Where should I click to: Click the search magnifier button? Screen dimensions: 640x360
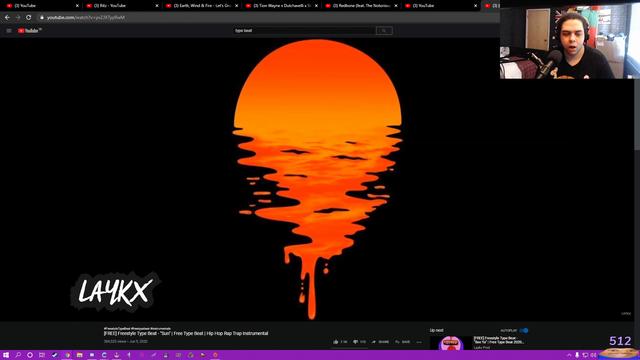[384, 31]
